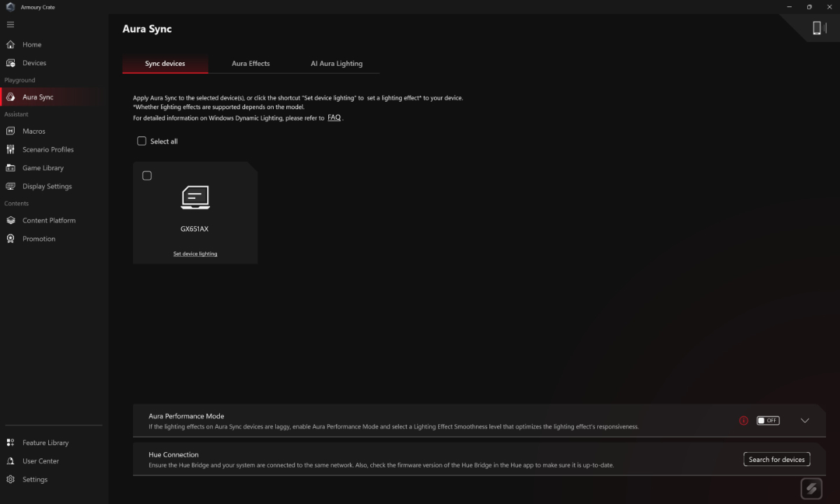Open the FAQ link

(334, 118)
